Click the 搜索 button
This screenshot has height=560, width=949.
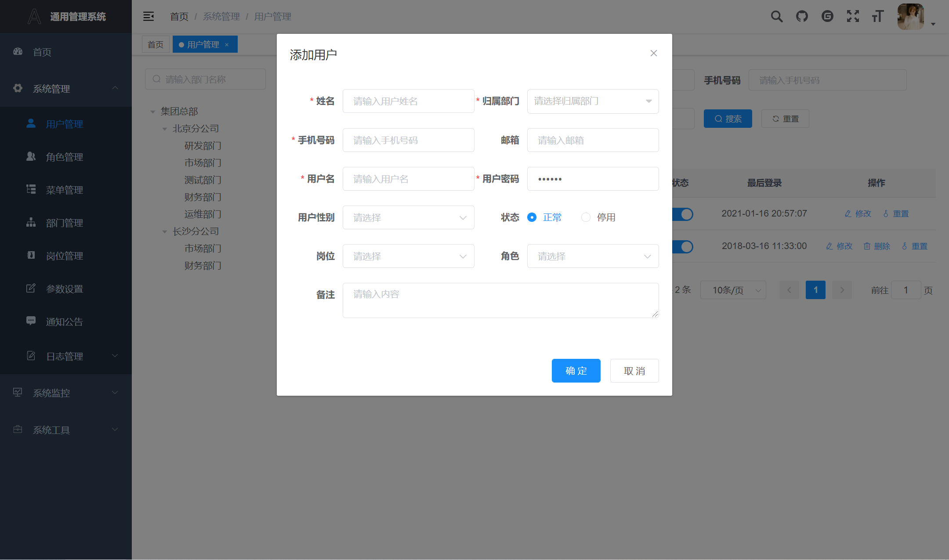[x=728, y=119]
